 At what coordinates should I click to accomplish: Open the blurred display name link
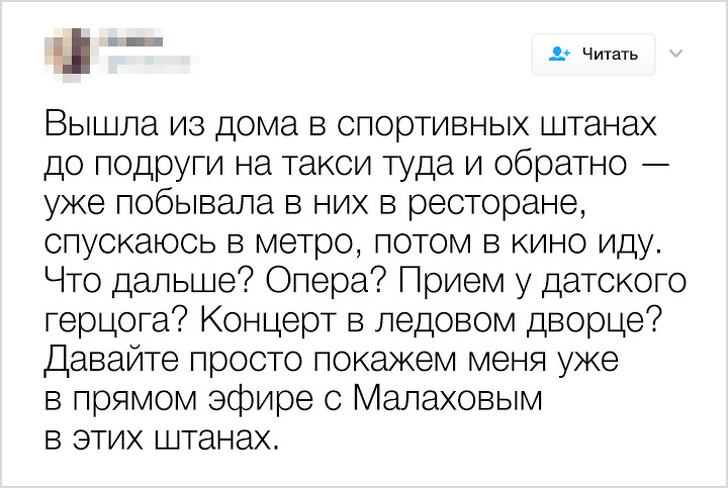pos(130,42)
